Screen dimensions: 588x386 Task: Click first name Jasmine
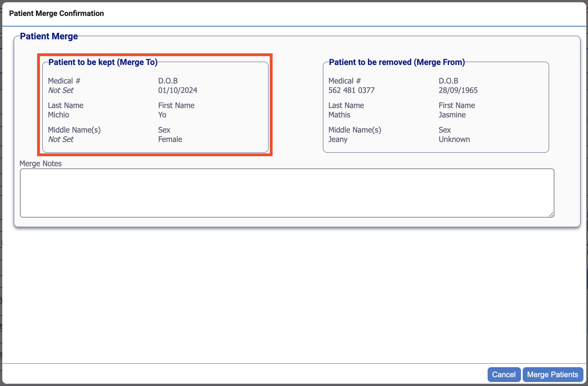click(452, 115)
